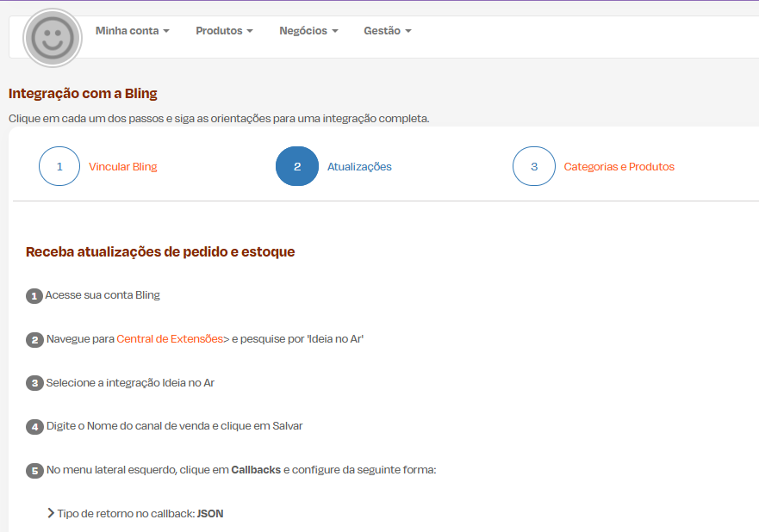Click the text 'Acesse sua conta Bling'

(103, 295)
